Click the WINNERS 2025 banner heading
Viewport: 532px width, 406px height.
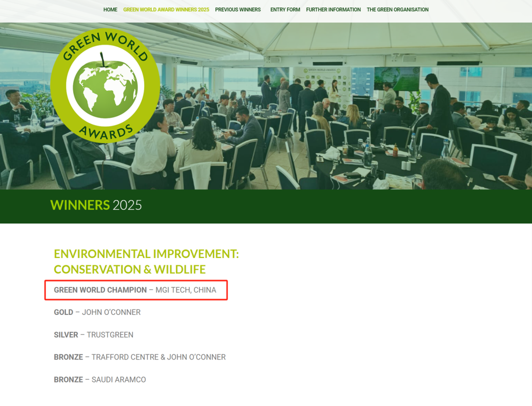tap(96, 205)
